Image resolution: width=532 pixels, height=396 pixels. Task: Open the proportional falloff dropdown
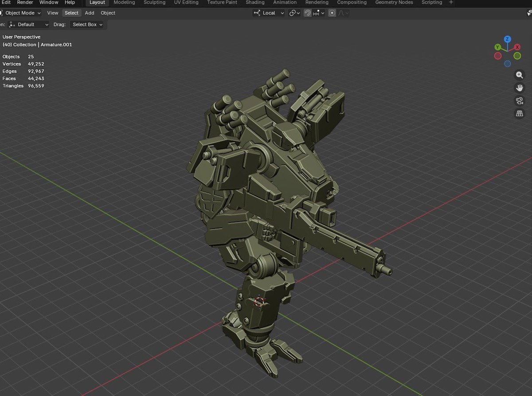point(344,13)
